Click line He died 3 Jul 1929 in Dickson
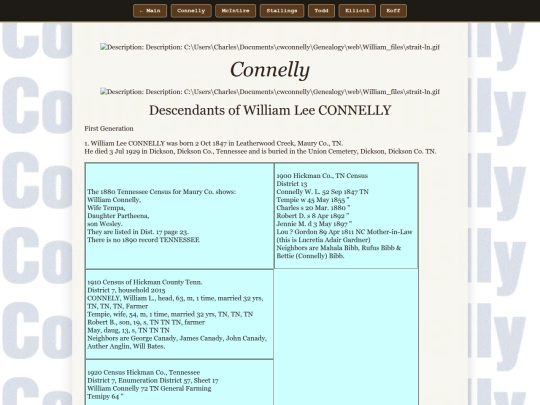540x405 pixels. (260, 152)
